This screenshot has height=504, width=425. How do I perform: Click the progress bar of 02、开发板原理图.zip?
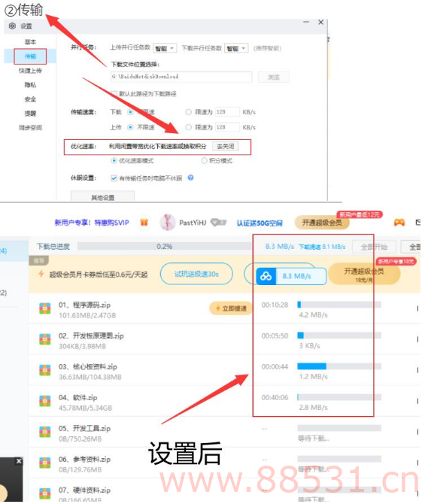339,335
